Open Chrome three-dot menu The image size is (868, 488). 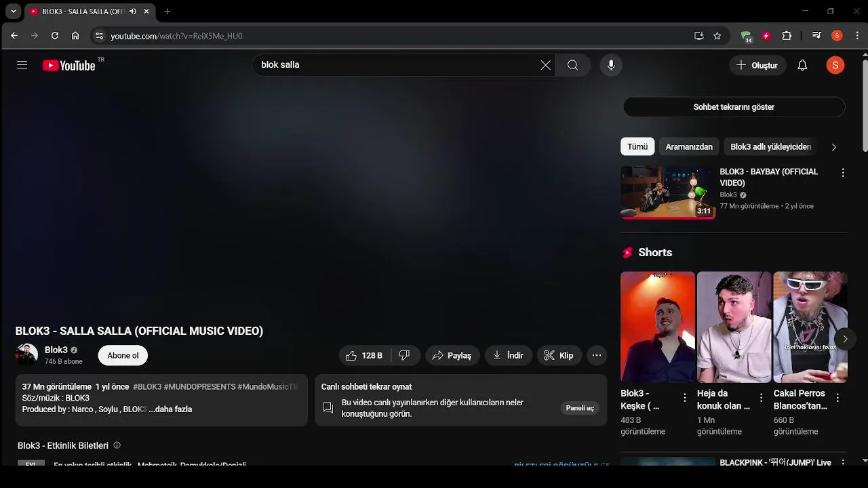856,36
